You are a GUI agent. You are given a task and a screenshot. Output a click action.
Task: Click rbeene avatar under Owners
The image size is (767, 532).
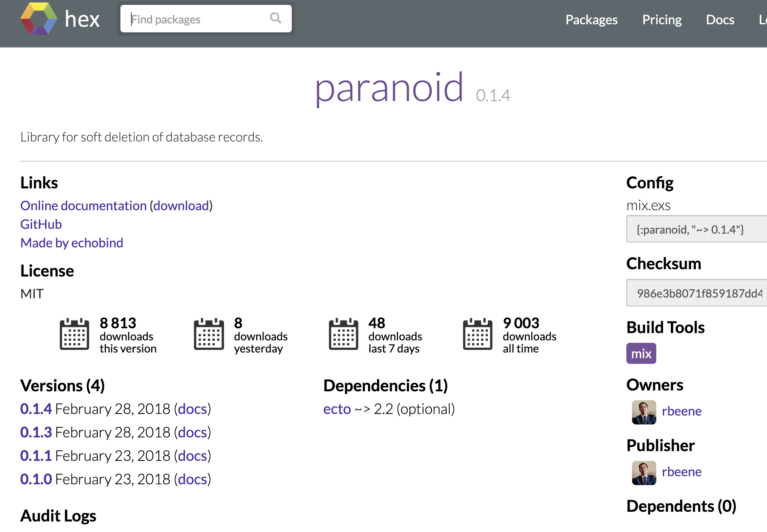click(x=644, y=412)
